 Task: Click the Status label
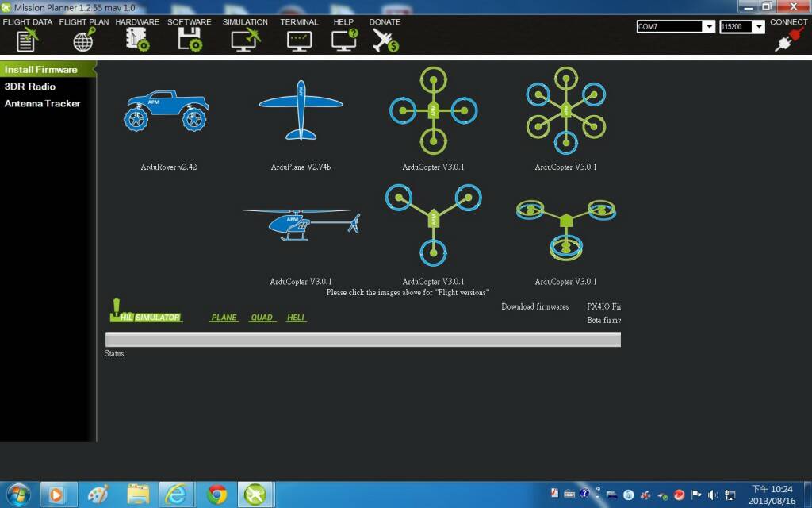[x=114, y=353]
